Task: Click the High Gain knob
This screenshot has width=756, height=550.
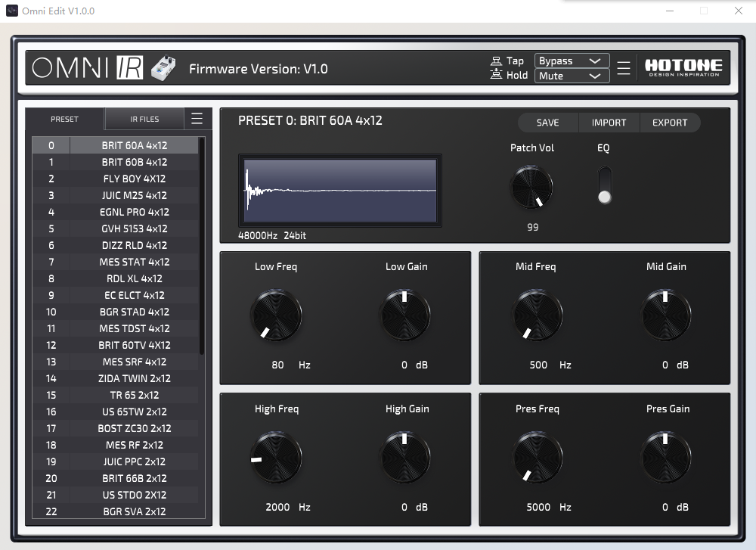Action: click(405, 458)
